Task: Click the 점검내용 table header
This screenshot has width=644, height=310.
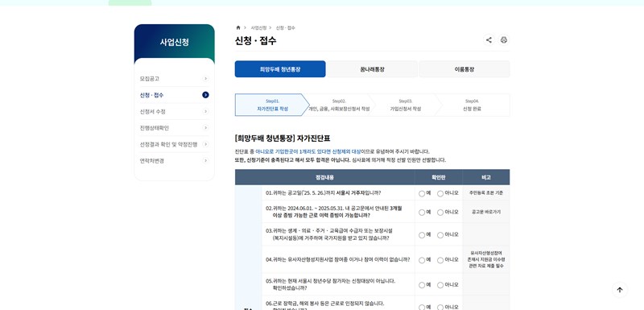Action: 324,177
